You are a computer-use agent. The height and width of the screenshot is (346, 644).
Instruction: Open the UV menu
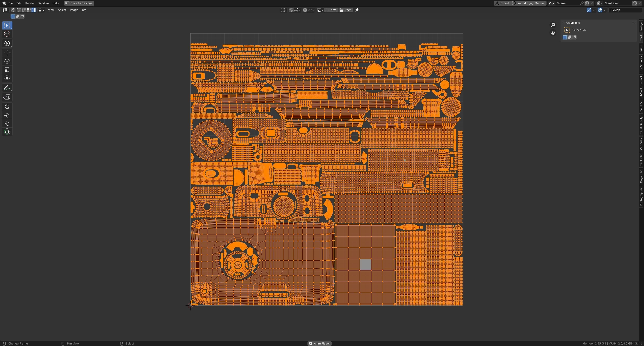coord(84,10)
